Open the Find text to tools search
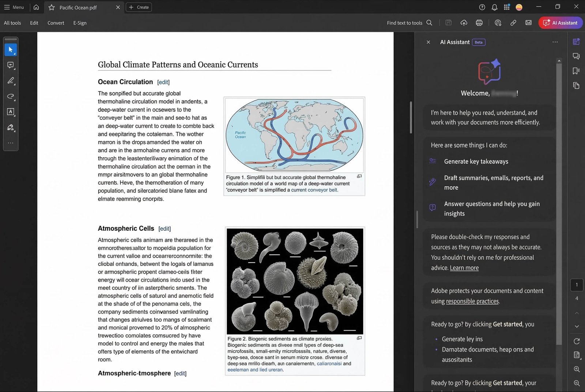This screenshot has width=585, height=392. tap(409, 23)
